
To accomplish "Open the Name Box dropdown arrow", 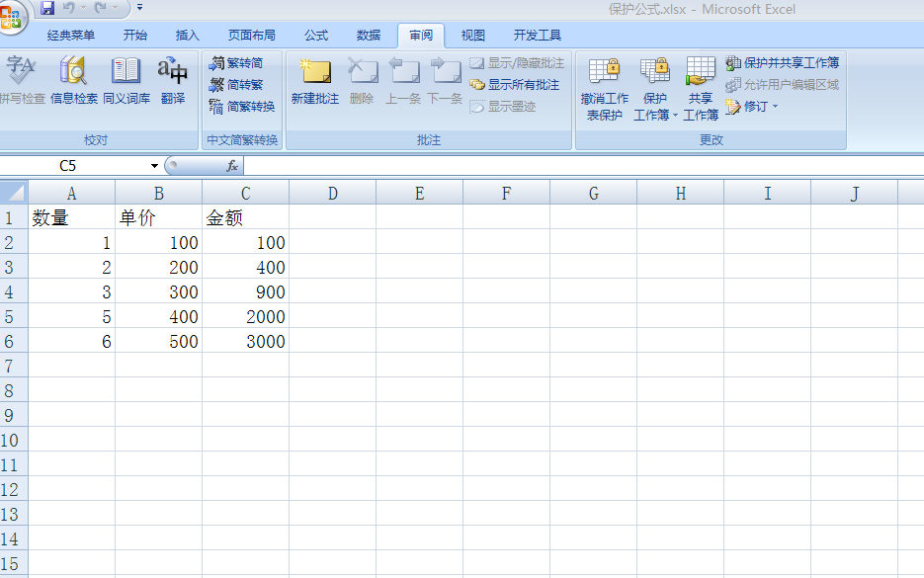I will (154, 166).
